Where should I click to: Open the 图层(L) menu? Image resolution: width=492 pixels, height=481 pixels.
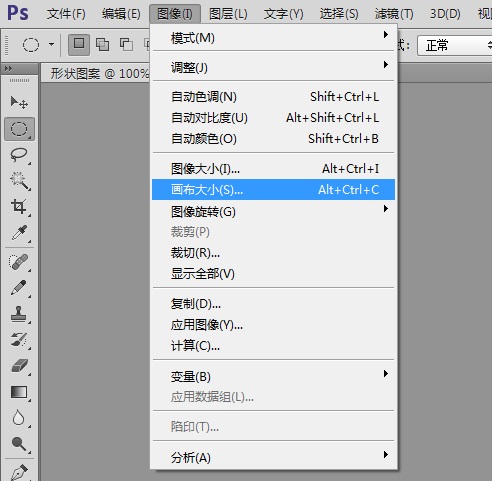pyautogui.click(x=228, y=14)
